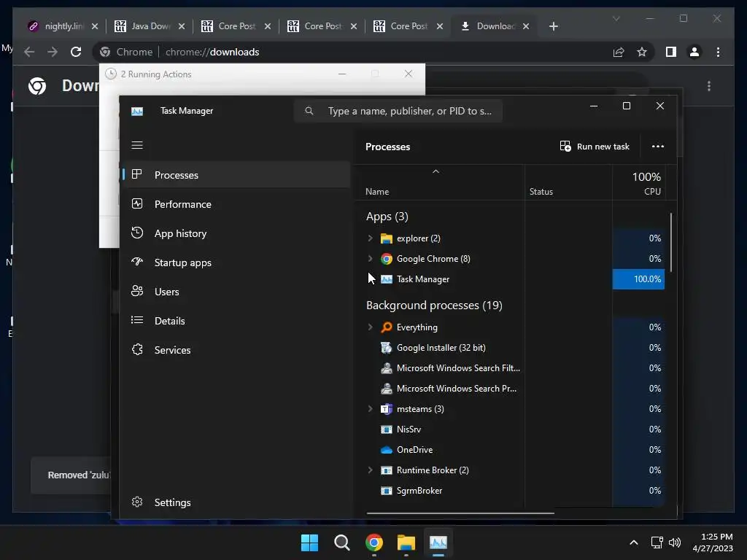Viewport: 747px width, 560px height.
Task: Click the Task Manager search field
Action: click(398, 111)
